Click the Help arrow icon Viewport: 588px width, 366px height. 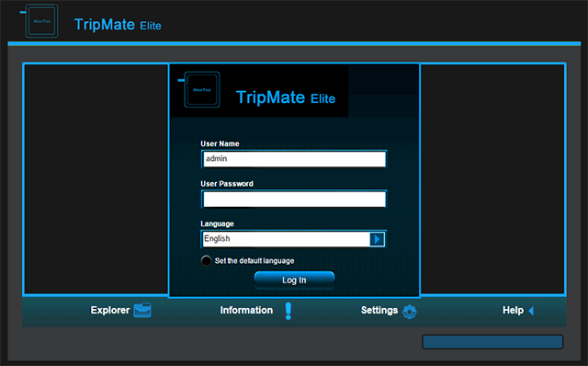point(531,311)
